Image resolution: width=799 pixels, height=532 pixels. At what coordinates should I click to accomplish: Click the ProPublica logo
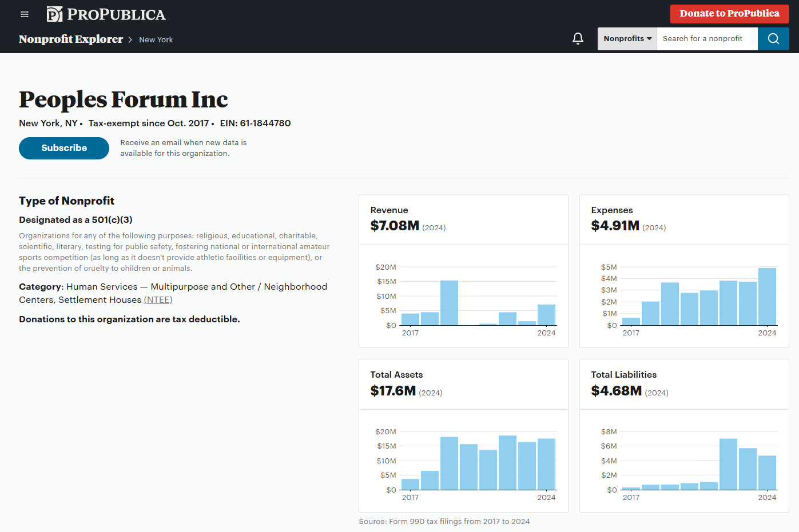coord(106,14)
